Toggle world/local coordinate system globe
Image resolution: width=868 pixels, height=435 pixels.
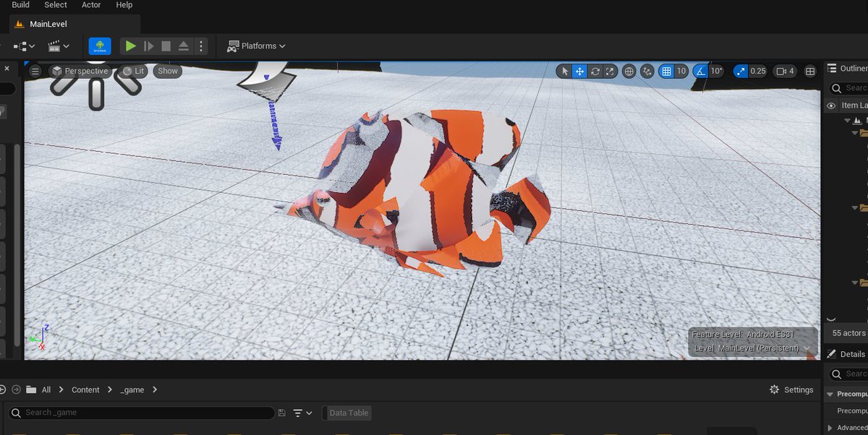pos(629,71)
